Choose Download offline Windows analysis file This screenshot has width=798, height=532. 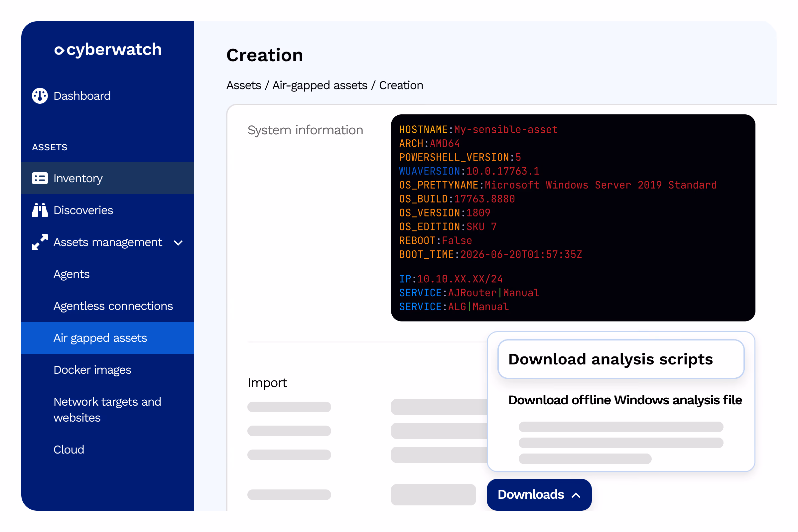click(x=625, y=400)
